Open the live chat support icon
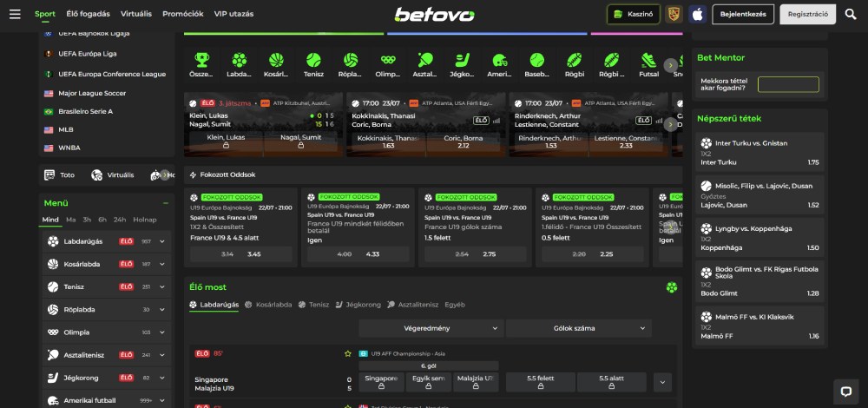Image resolution: width=868 pixels, height=408 pixels. pyautogui.click(x=845, y=391)
